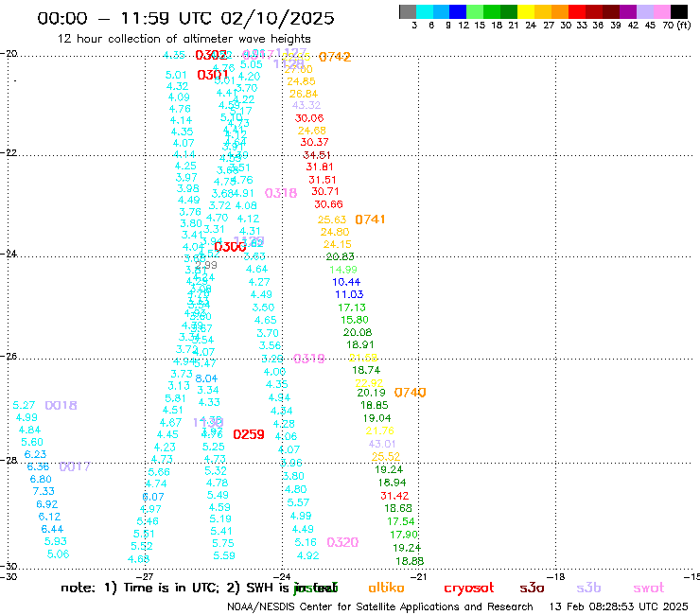Click the orange 0740 pass time label

411,392
